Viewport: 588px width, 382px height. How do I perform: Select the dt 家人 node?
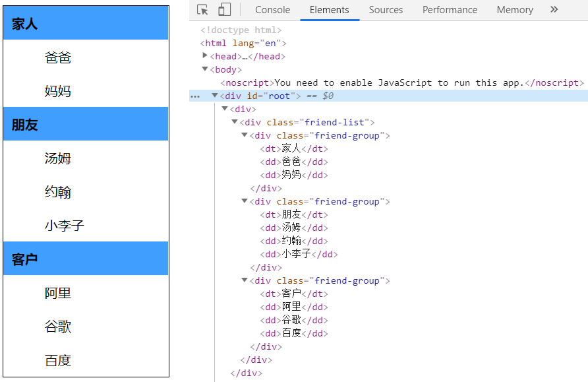pos(294,148)
